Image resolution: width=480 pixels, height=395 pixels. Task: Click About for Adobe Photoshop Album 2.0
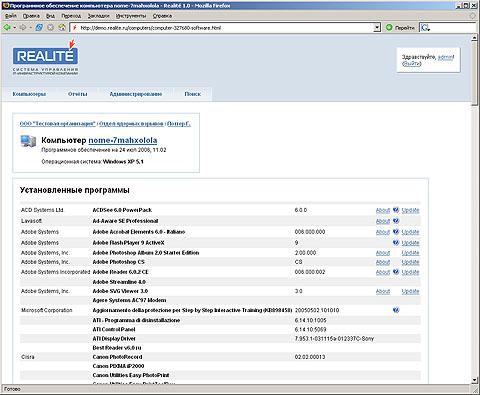(383, 253)
